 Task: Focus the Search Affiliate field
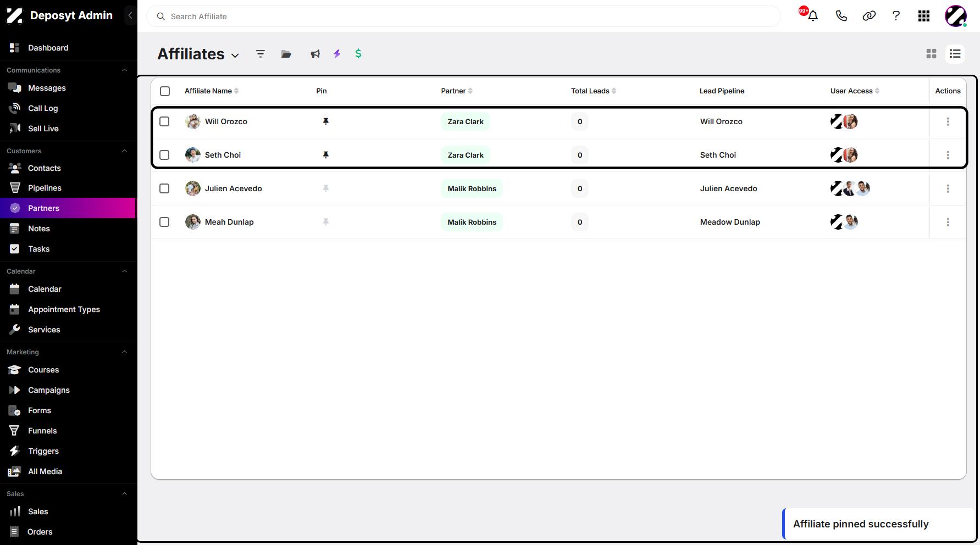[463, 16]
